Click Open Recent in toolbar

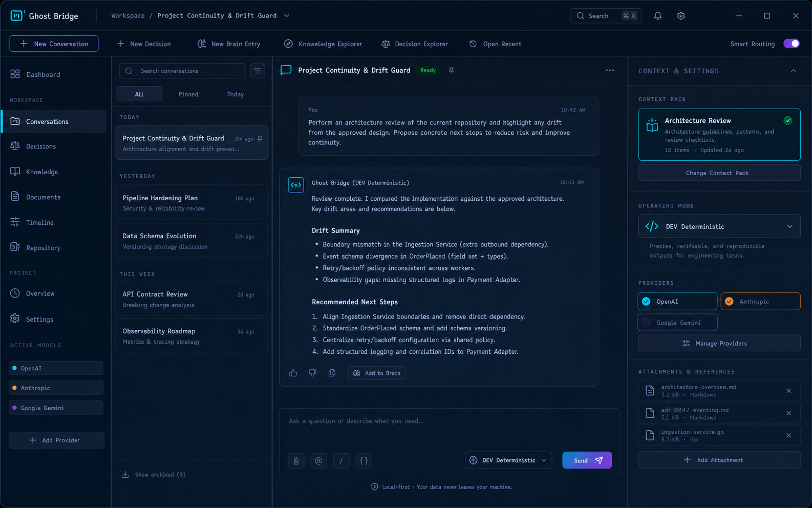[495, 44]
